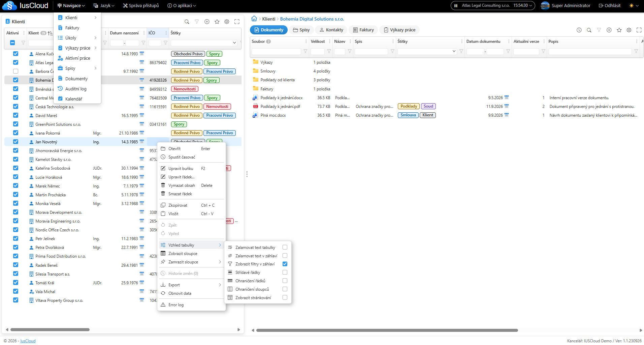Enable Střídavé řádky checkbox
644x345 pixels.
pyautogui.click(x=285, y=272)
